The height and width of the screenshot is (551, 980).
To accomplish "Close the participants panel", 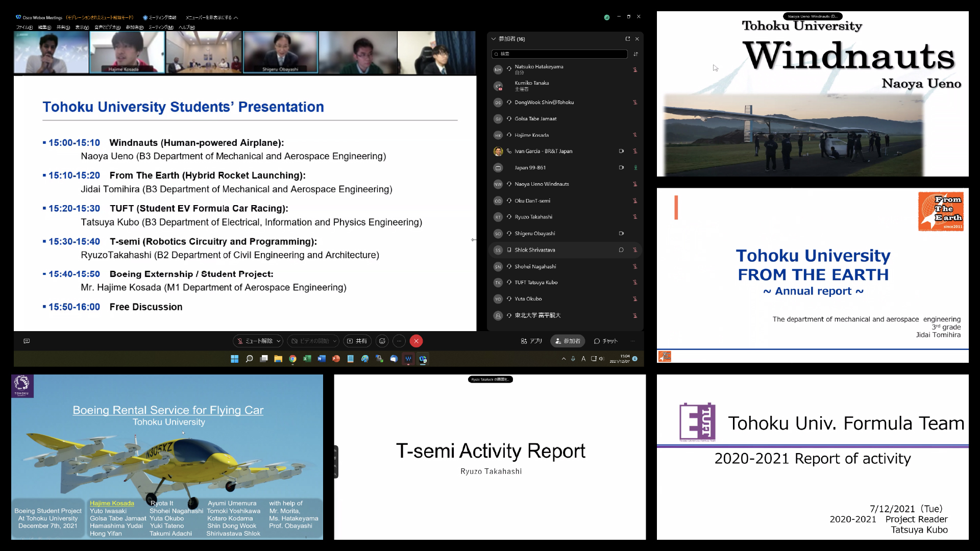I will tap(637, 39).
